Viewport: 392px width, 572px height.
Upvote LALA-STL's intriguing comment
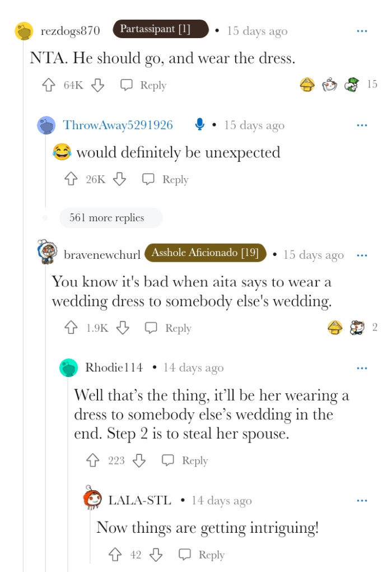[115, 555]
